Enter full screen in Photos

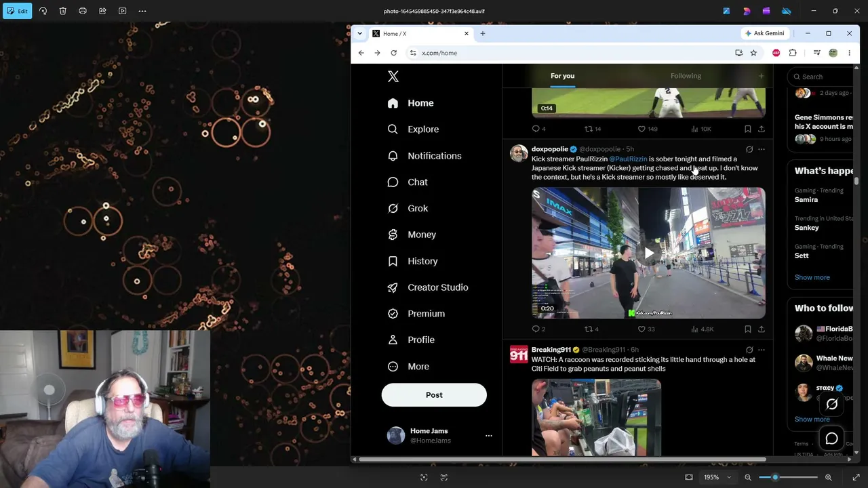coord(856,477)
